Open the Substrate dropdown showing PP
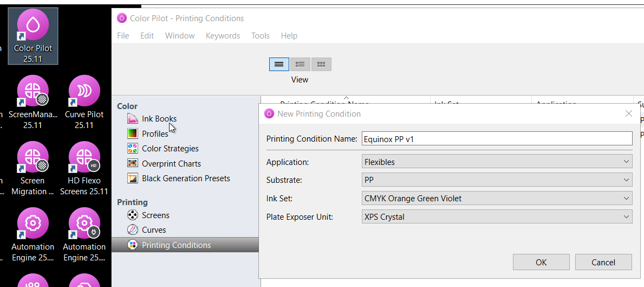The height and width of the screenshot is (287, 644). [497, 180]
